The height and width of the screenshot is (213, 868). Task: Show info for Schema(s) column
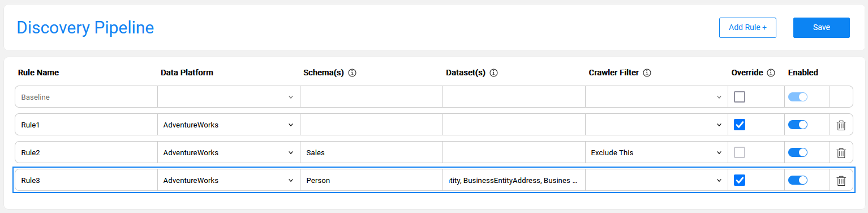(x=352, y=73)
